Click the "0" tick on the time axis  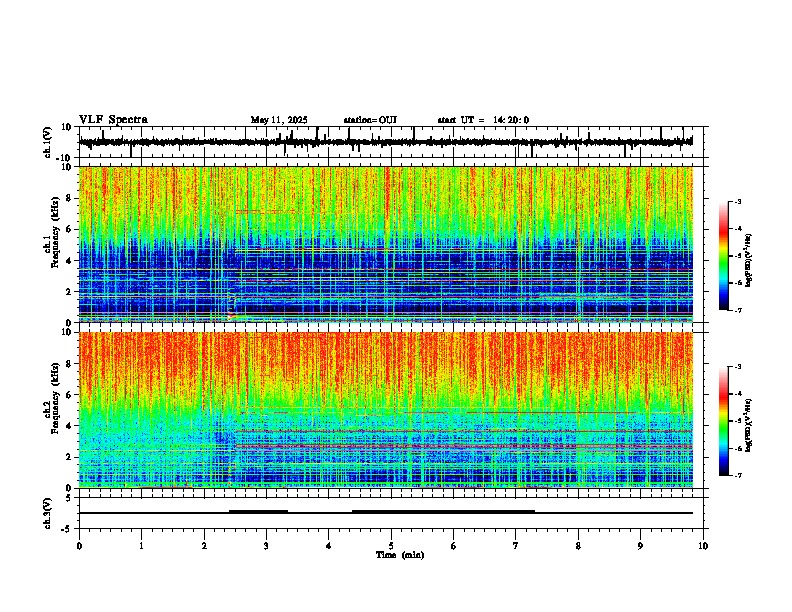point(79,546)
